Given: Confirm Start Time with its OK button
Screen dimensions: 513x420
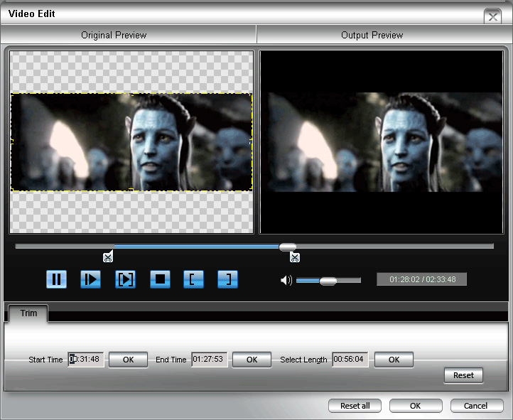Looking at the screenshot, I should (128, 360).
